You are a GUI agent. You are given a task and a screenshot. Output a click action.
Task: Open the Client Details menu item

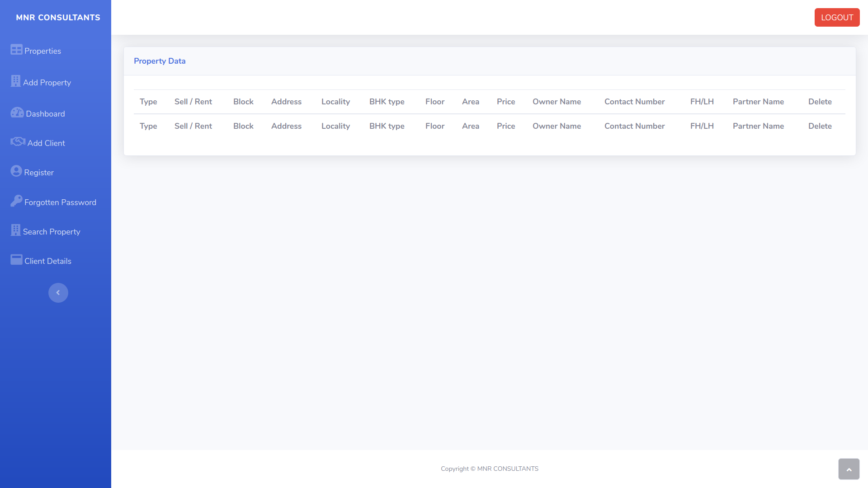pos(47,261)
